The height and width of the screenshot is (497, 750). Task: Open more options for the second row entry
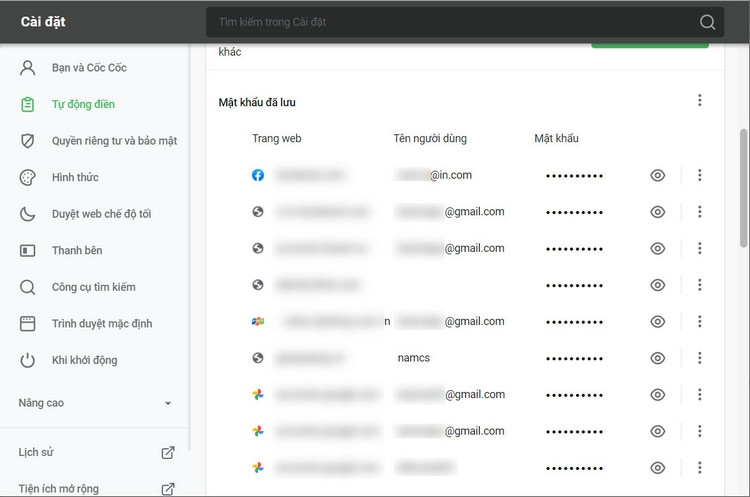point(699,211)
